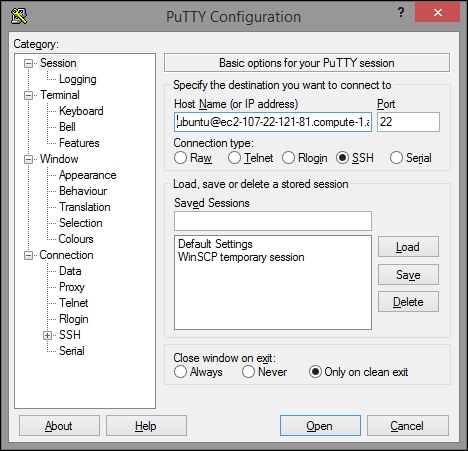Click the Load button
The image size is (468, 451).
click(408, 247)
